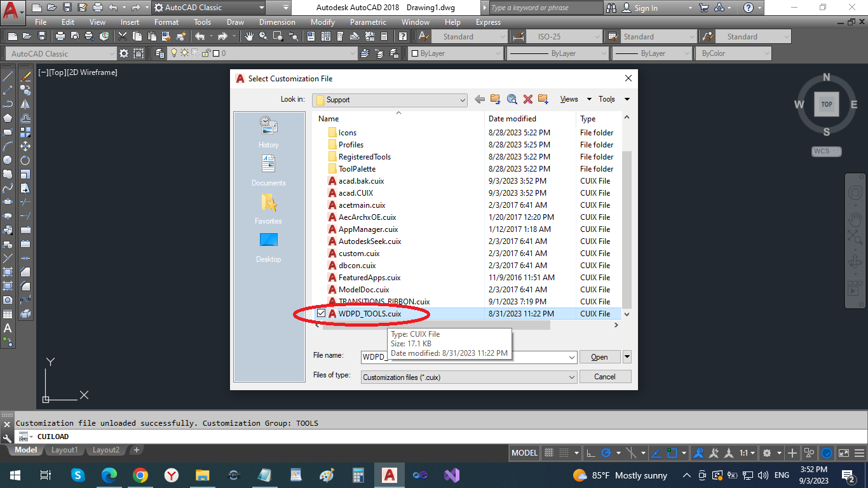Select the Erase tool
This screenshot has height=488, width=868.
click(x=25, y=76)
